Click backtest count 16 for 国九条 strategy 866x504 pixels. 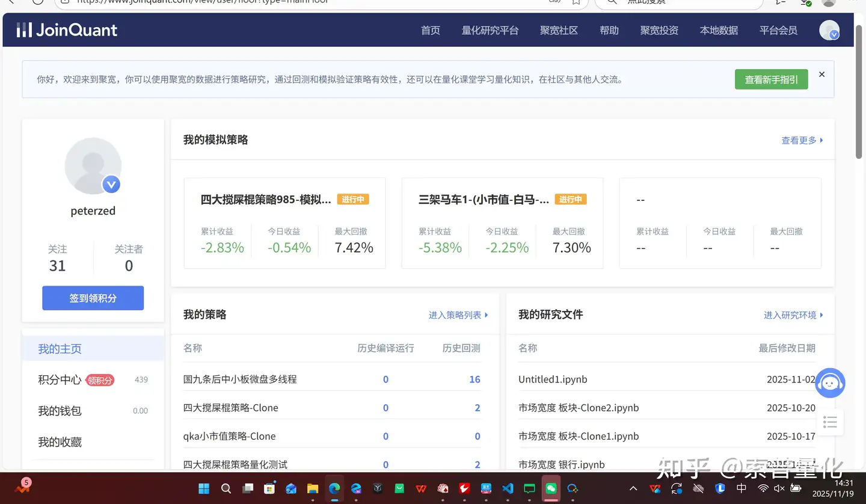click(474, 380)
